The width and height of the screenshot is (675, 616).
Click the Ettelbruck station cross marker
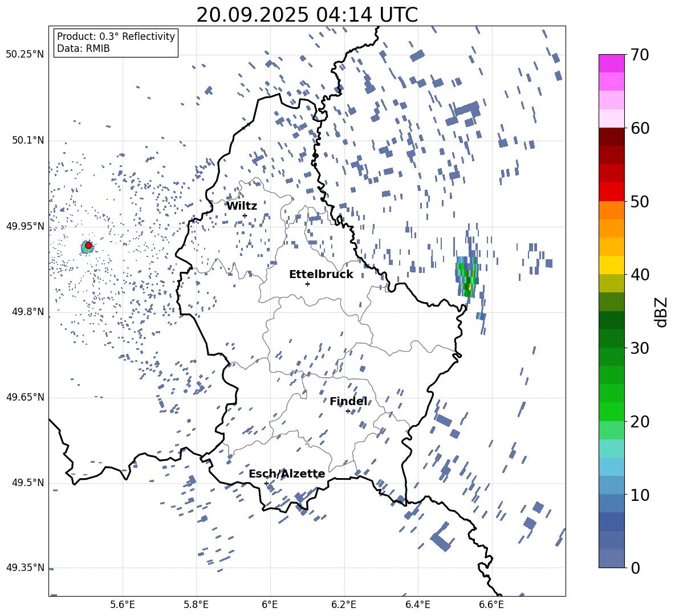pos(307,284)
